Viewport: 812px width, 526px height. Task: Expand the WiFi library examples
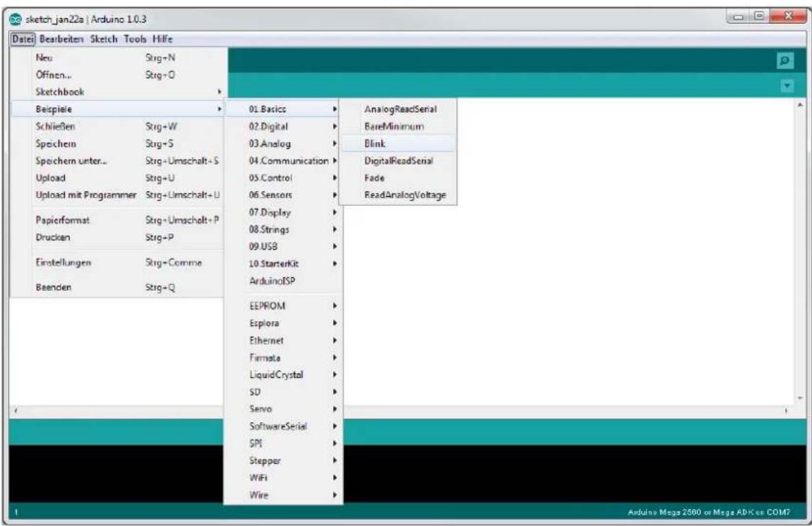283,477
